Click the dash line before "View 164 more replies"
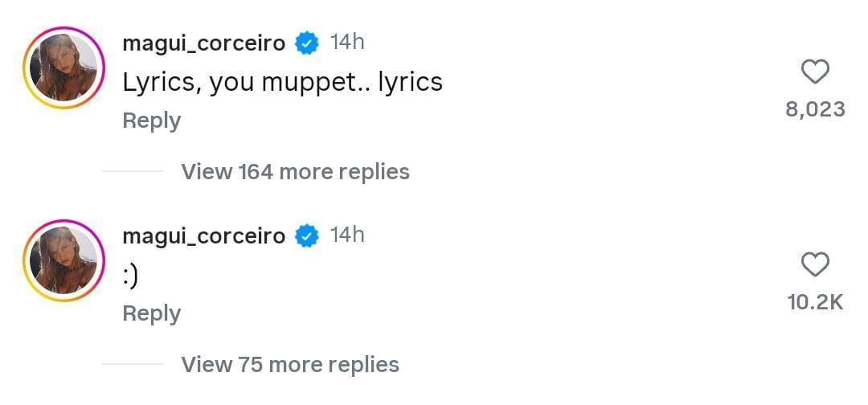The image size is (868, 405). 132,171
